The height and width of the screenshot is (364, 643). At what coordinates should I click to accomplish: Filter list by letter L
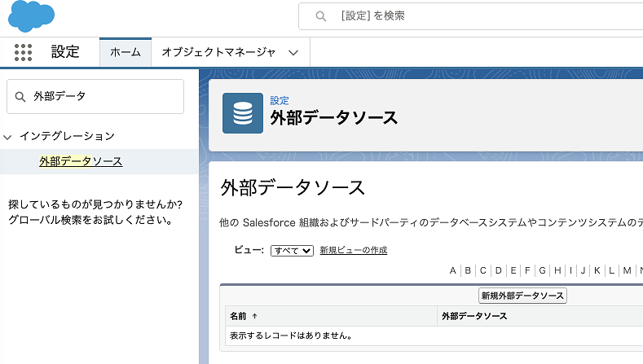pos(611,270)
